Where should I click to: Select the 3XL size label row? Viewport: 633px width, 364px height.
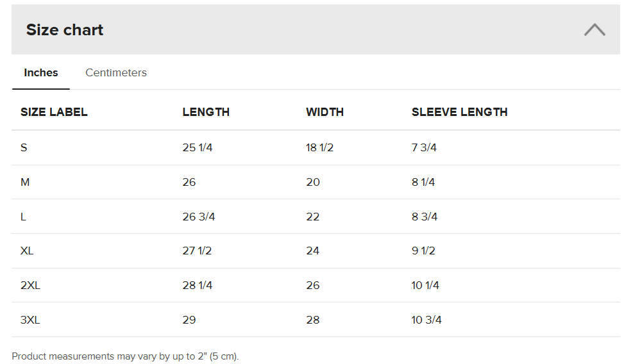(x=30, y=320)
